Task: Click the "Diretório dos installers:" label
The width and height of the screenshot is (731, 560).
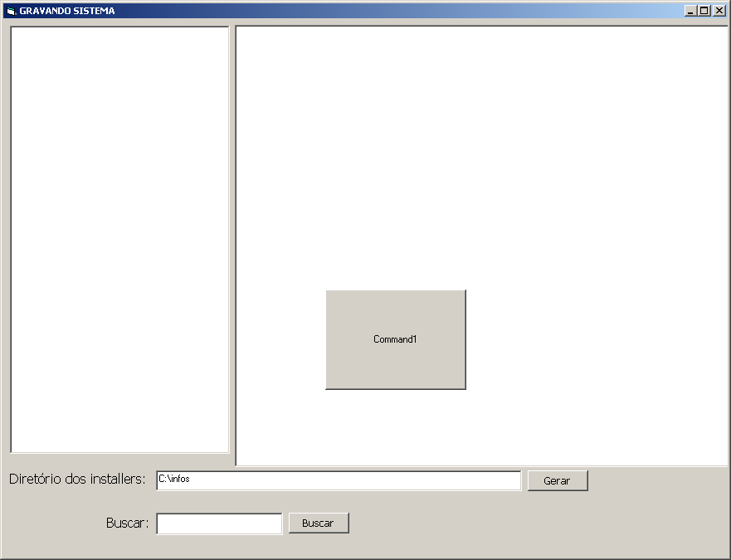Action: pos(77,480)
